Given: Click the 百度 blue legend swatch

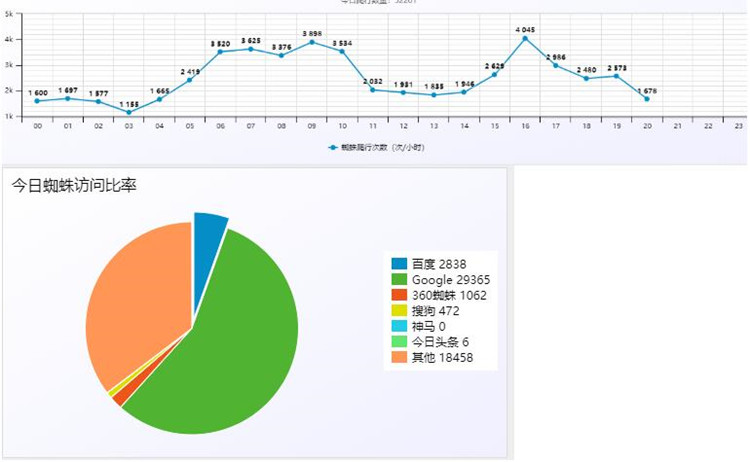Looking at the screenshot, I should 399,264.
